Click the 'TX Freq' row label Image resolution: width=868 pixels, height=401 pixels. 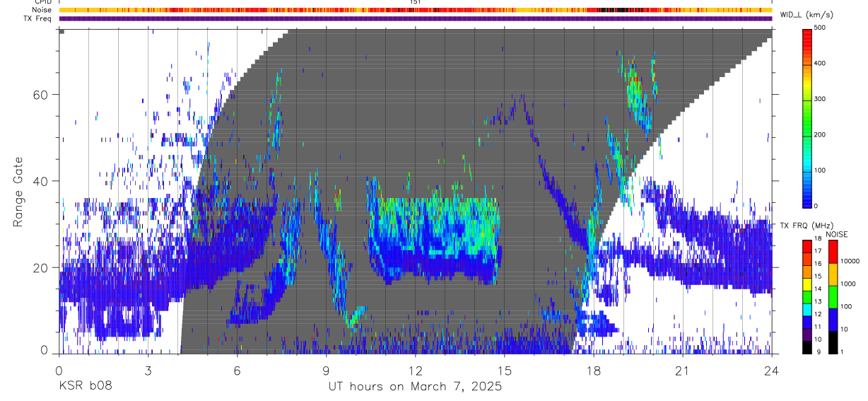38,18
